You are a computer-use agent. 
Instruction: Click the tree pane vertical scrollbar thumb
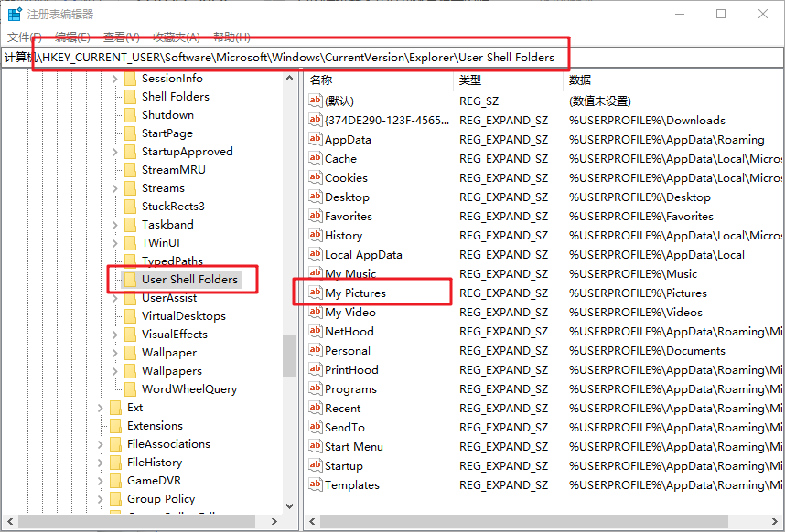[289, 355]
